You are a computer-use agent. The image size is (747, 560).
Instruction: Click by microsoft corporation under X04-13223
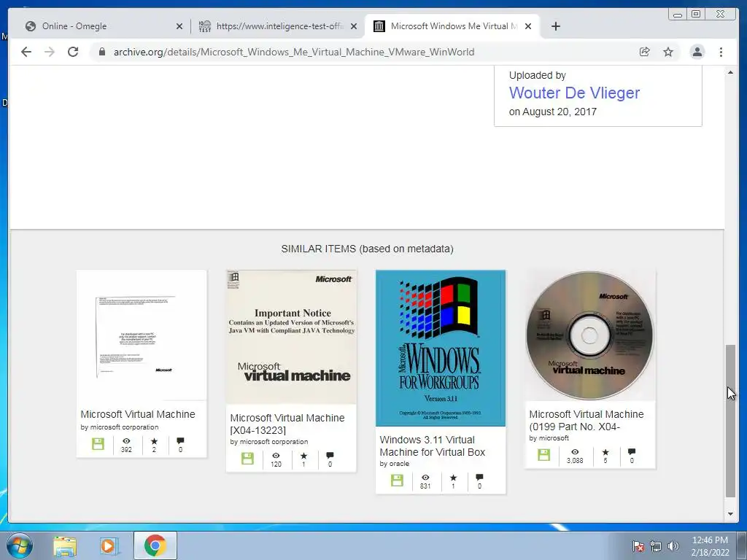(268, 442)
